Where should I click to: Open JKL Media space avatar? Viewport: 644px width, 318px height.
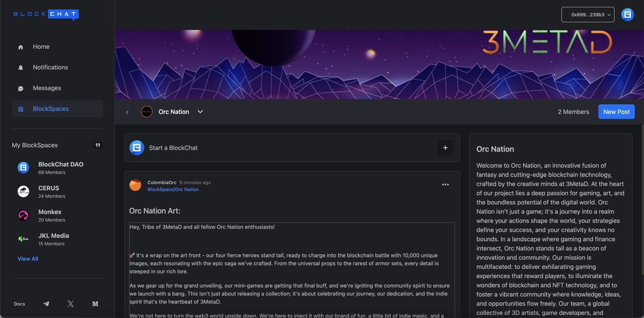(23, 239)
